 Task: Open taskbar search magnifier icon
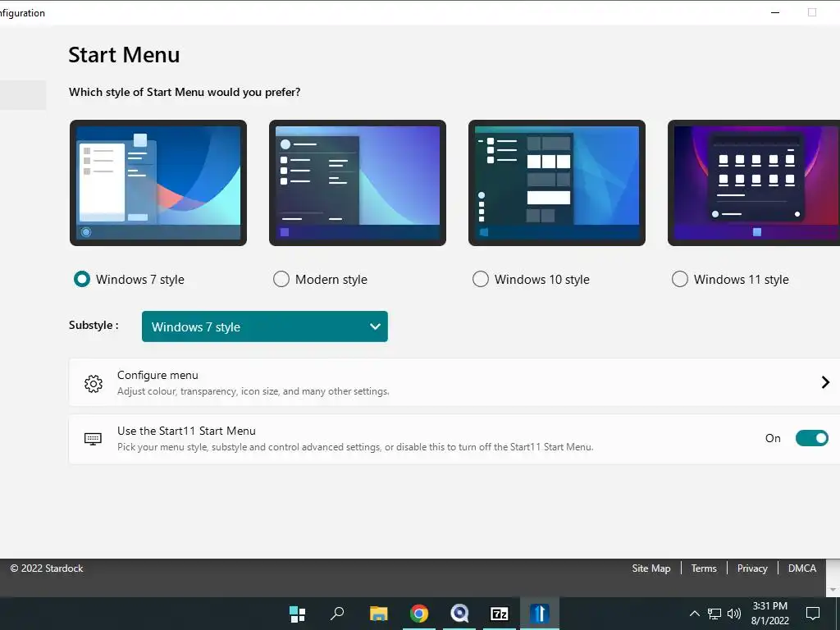(x=337, y=614)
